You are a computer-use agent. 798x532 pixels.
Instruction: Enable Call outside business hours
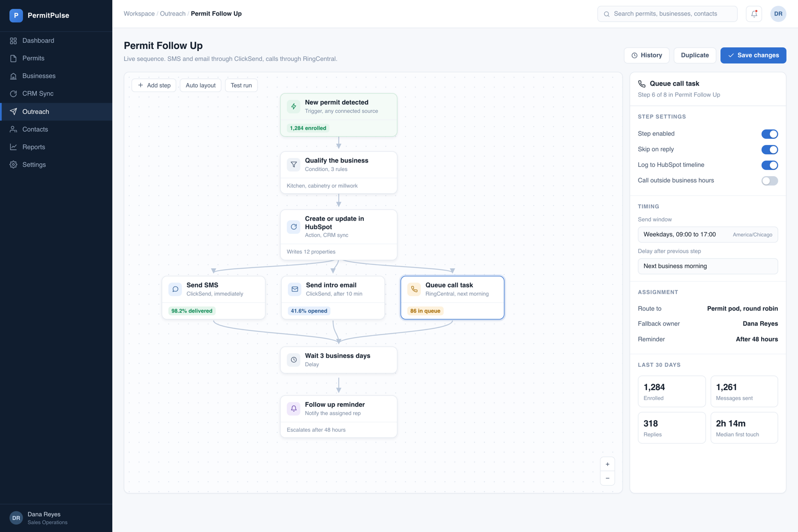tap(769, 181)
